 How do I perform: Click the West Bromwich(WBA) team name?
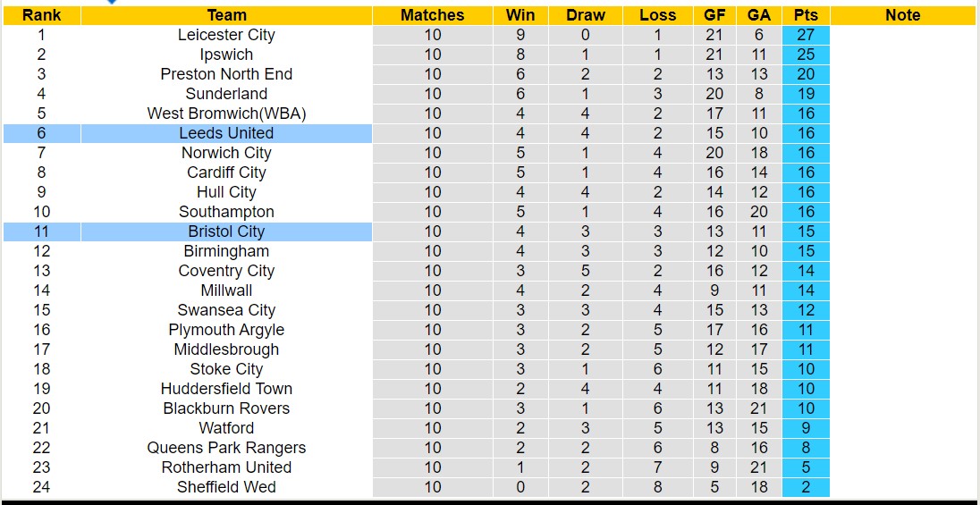[226, 114]
